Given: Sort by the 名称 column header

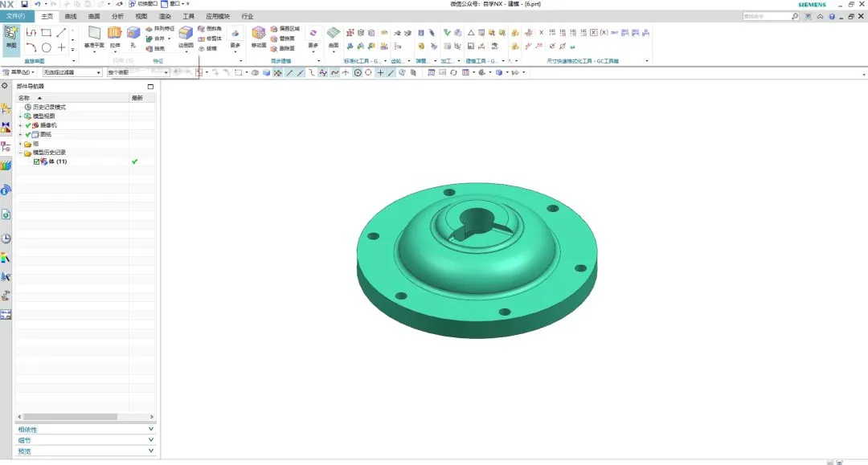Looking at the screenshot, I should click(x=72, y=98).
